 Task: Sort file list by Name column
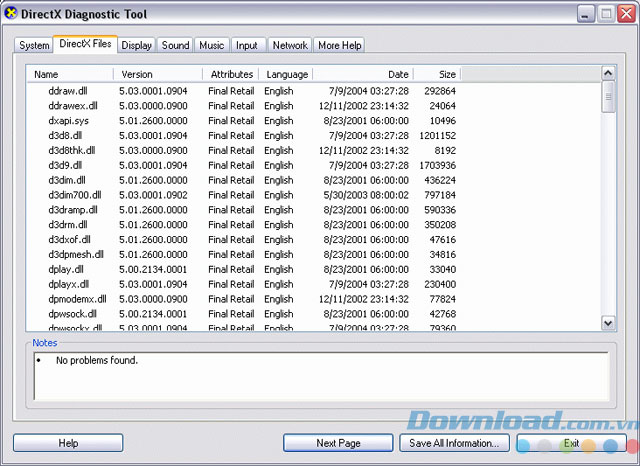pos(70,74)
